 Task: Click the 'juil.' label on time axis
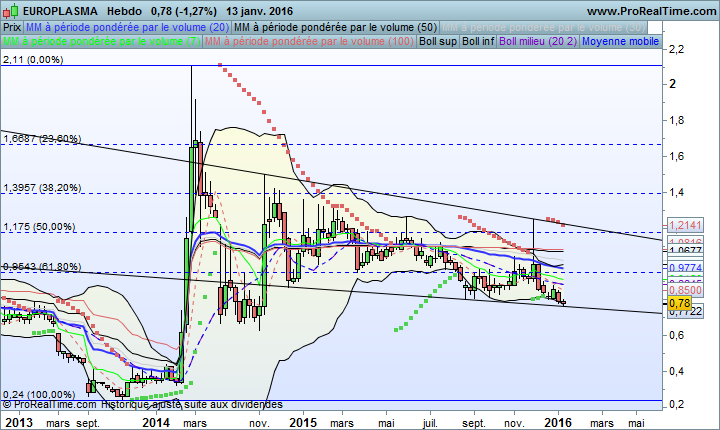430,423
